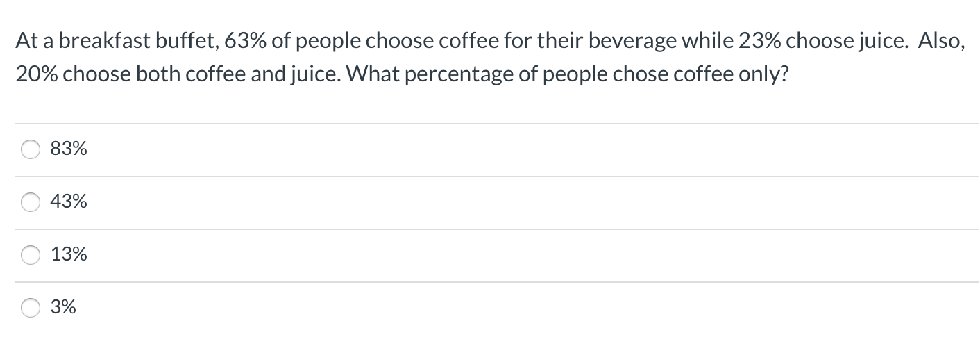Click the word "Also," ending the first line

(941, 42)
